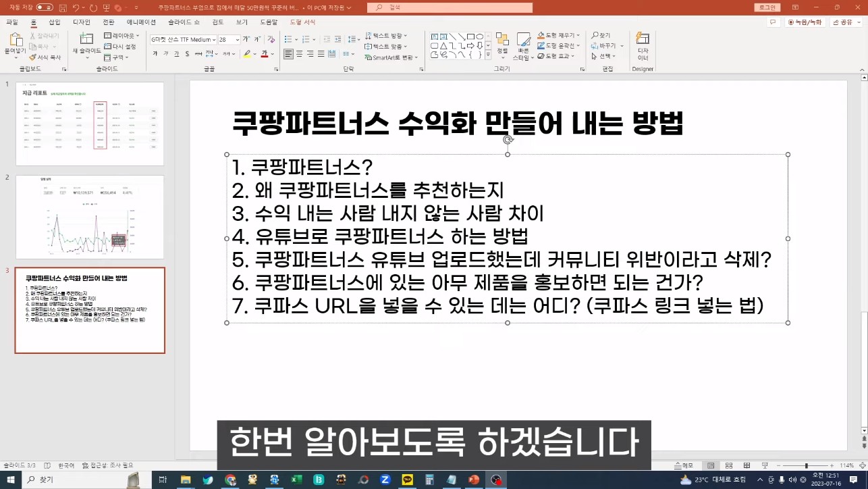Open the comments speech bubble icon
The height and width of the screenshot is (489, 868).
[x=773, y=22]
